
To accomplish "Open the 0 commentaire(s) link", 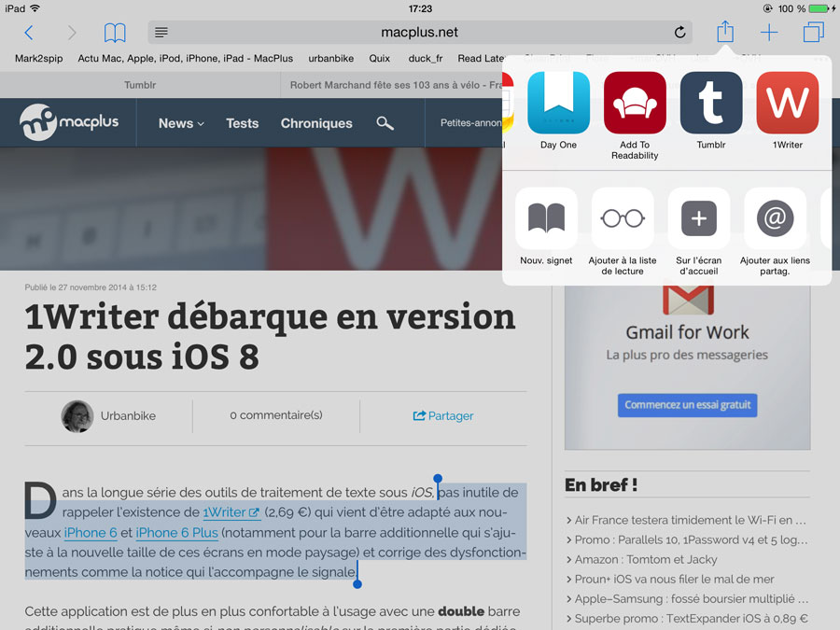I will coord(276,415).
